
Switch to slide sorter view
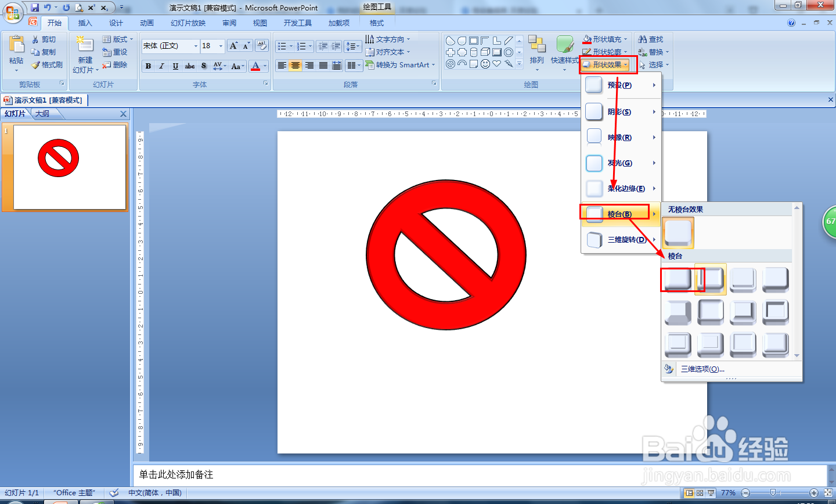coord(700,493)
